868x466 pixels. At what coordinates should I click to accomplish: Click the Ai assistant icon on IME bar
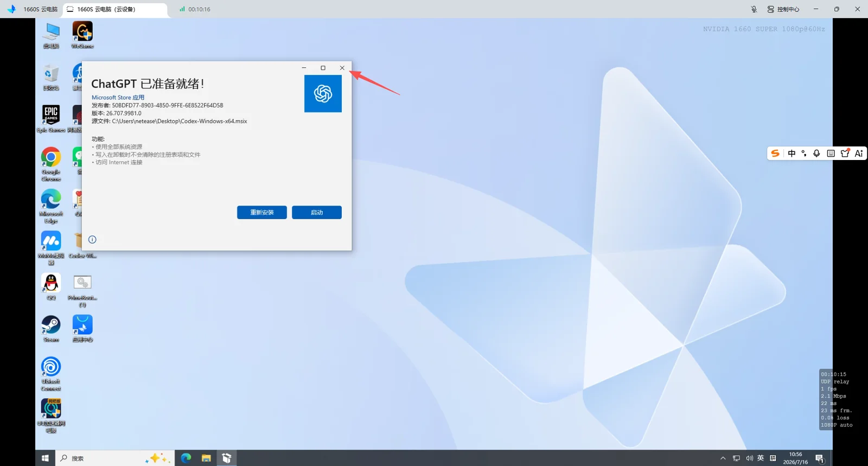[859, 154]
